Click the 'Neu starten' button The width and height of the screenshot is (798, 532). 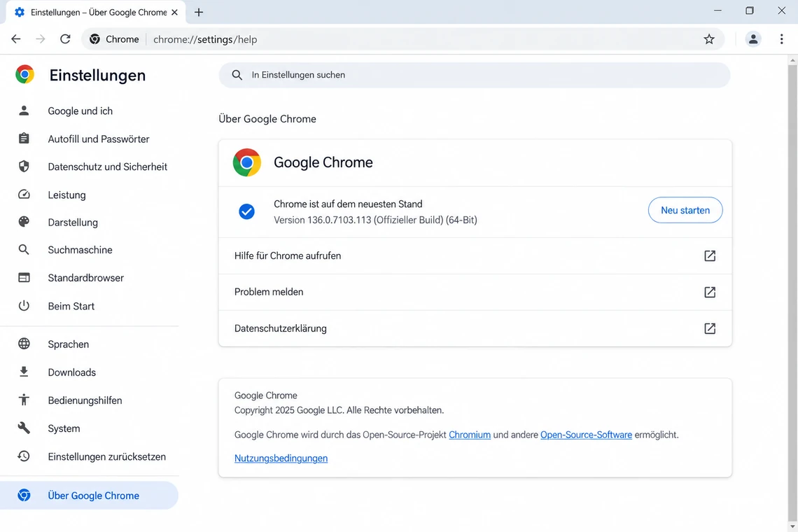pyautogui.click(x=685, y=210)
